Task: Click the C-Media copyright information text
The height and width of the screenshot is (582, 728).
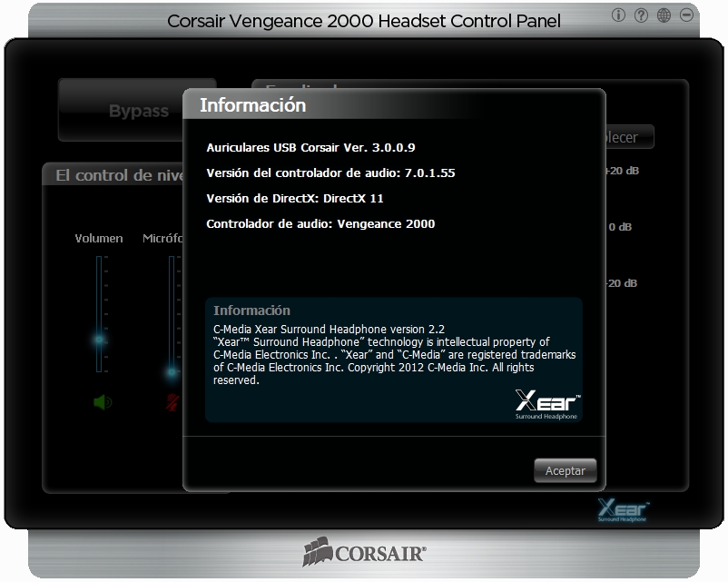Action: click(x=394, y=355)
